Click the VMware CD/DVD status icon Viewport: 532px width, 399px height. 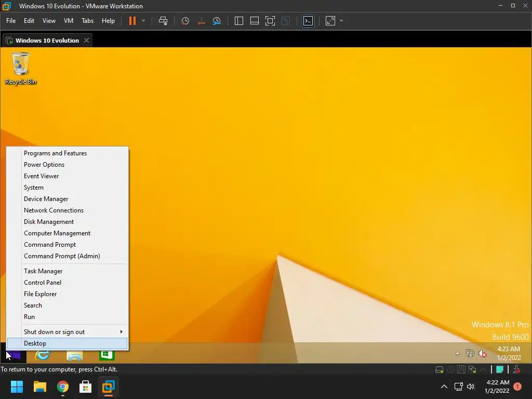[x=450, y=369]
